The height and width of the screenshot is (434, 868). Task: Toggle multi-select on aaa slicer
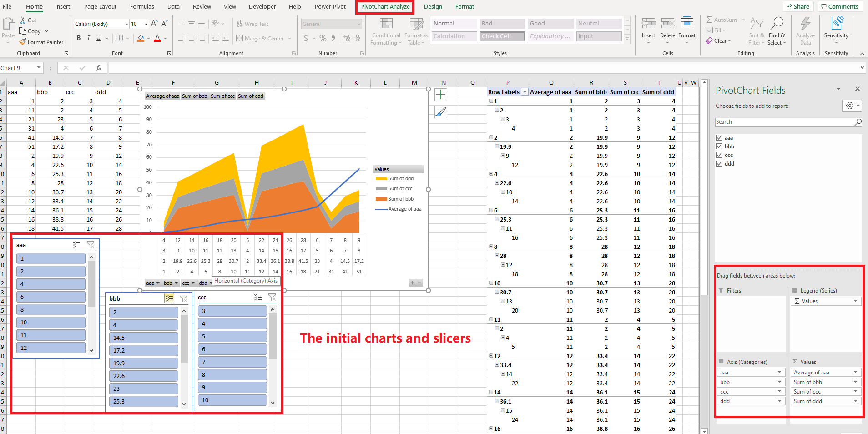click(76, 245)
